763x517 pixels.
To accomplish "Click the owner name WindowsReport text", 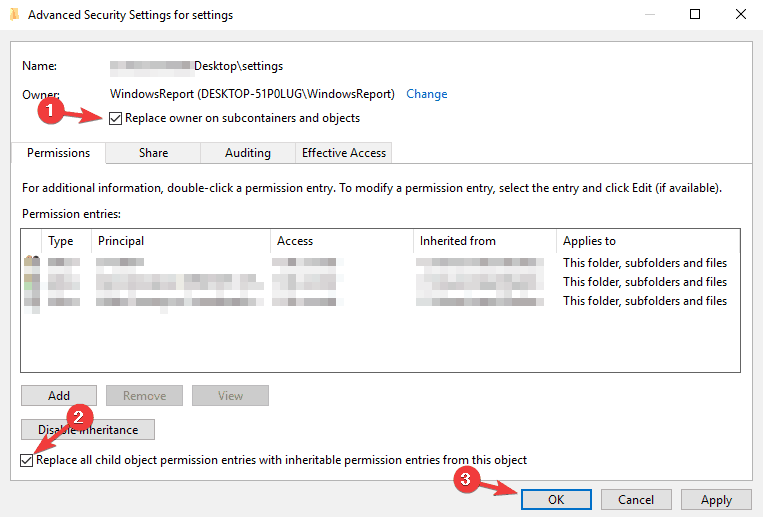I will click(252, 94).
